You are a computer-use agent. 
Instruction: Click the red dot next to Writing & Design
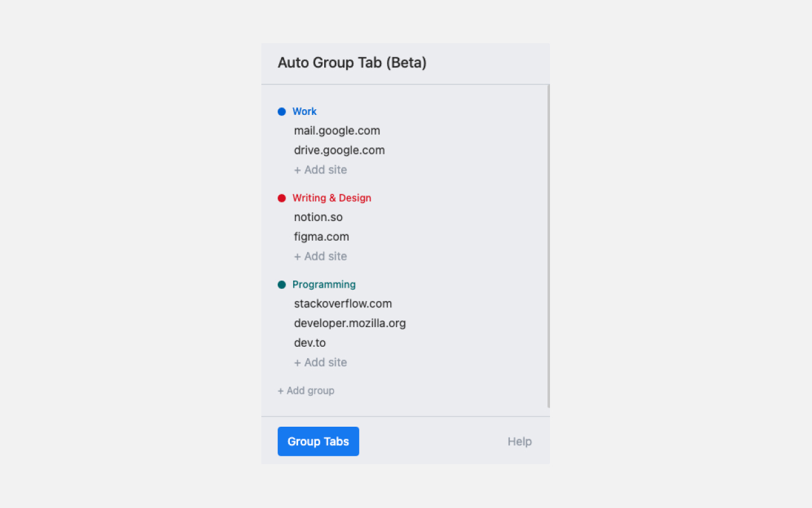[282, 197]
